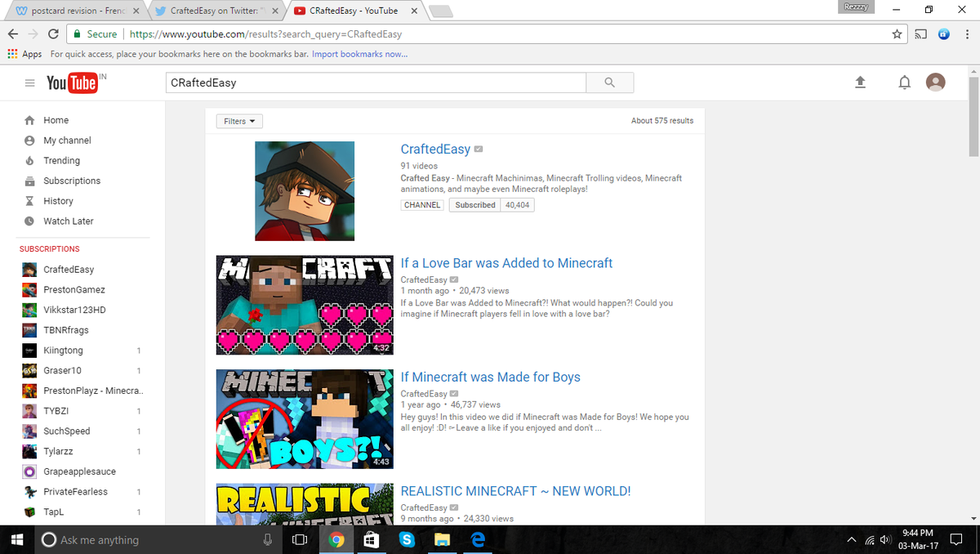This screenshot has height=554, width=980.
Task: Open the notifications bell
Action: point(904,83)
